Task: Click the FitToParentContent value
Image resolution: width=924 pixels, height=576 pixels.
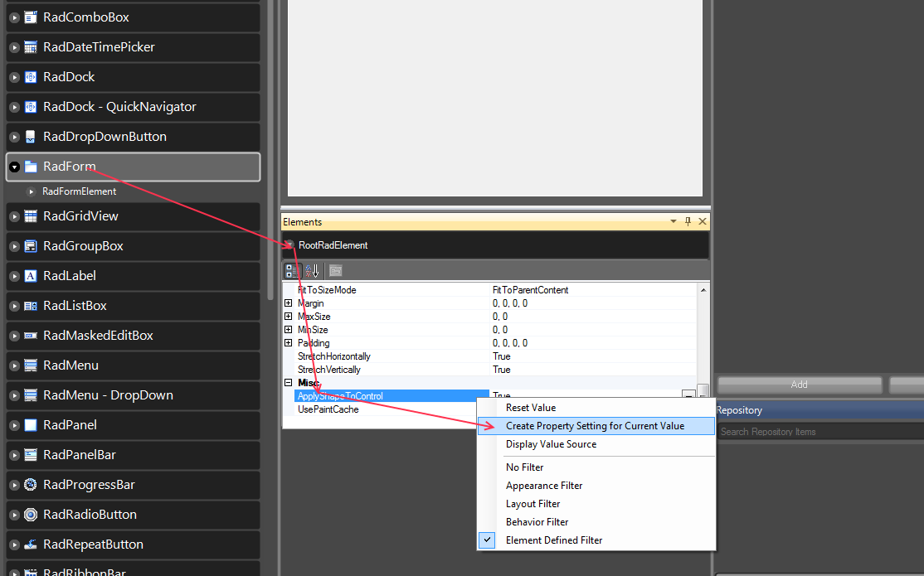Action: 530,290
